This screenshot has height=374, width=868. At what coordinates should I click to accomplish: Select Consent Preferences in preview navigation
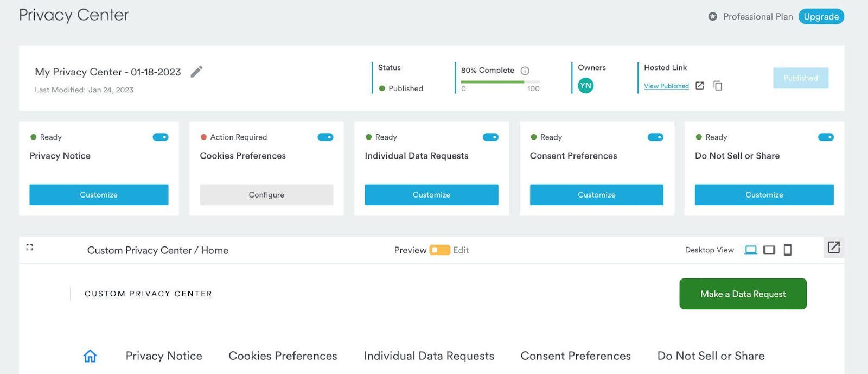coord(576,356)
